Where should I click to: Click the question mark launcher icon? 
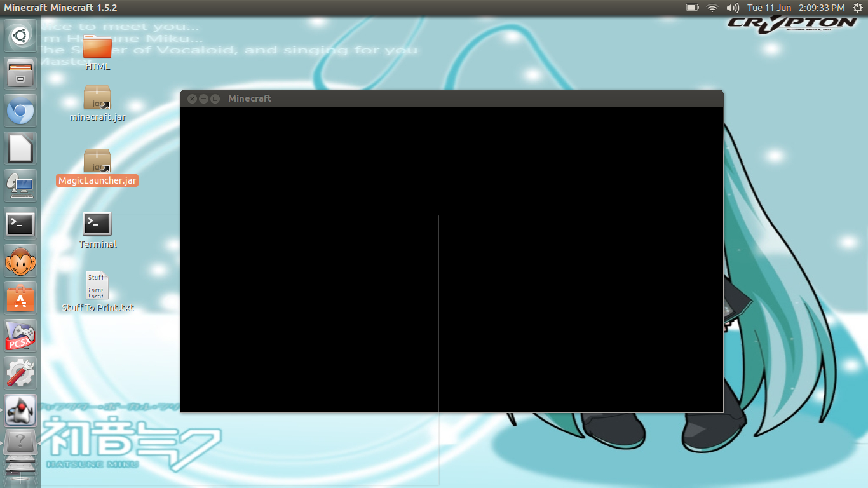click(20, 440)
